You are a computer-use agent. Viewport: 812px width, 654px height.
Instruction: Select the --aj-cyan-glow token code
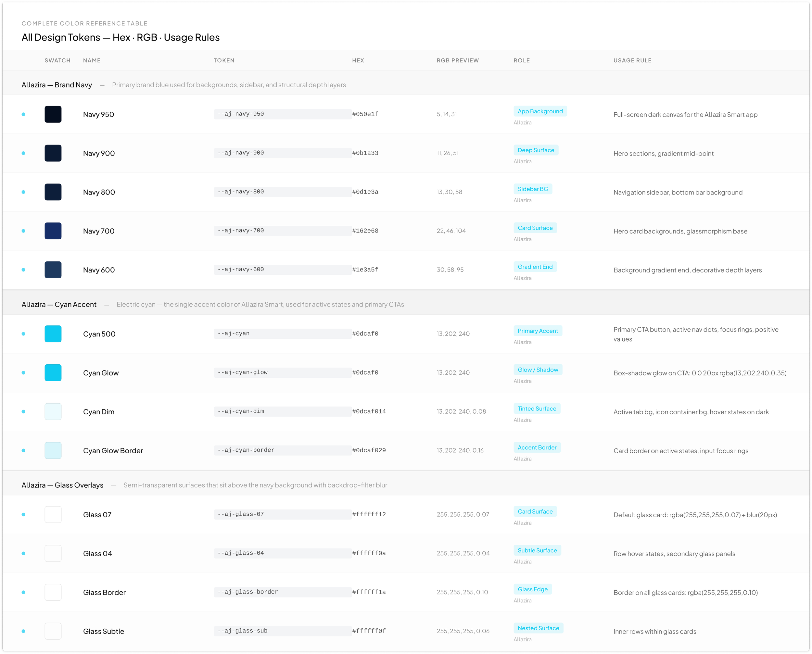[283, 372]
